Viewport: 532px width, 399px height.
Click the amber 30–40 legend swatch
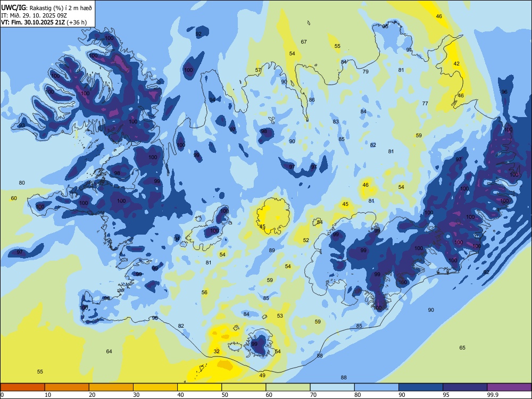[x=155, y=387]
